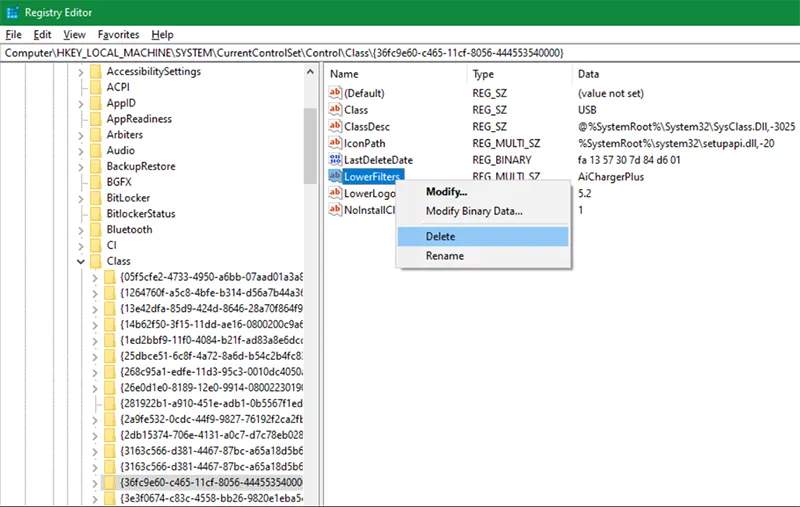The image size is (800, 507).
Task: Expand the AccessibilitySettings tree node
Action: pos(81,72)
